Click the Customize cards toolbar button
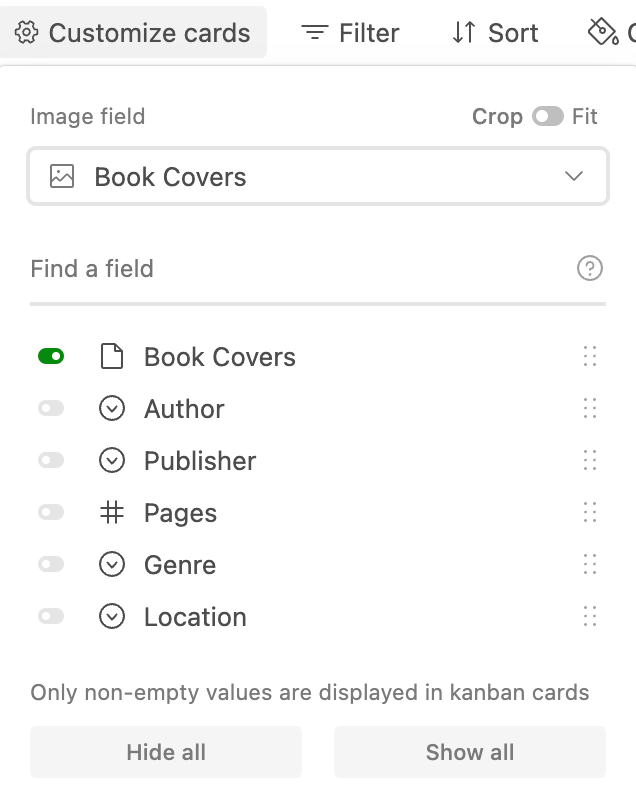Viewport: 636px width, 788px height. [x=134, y=33]
